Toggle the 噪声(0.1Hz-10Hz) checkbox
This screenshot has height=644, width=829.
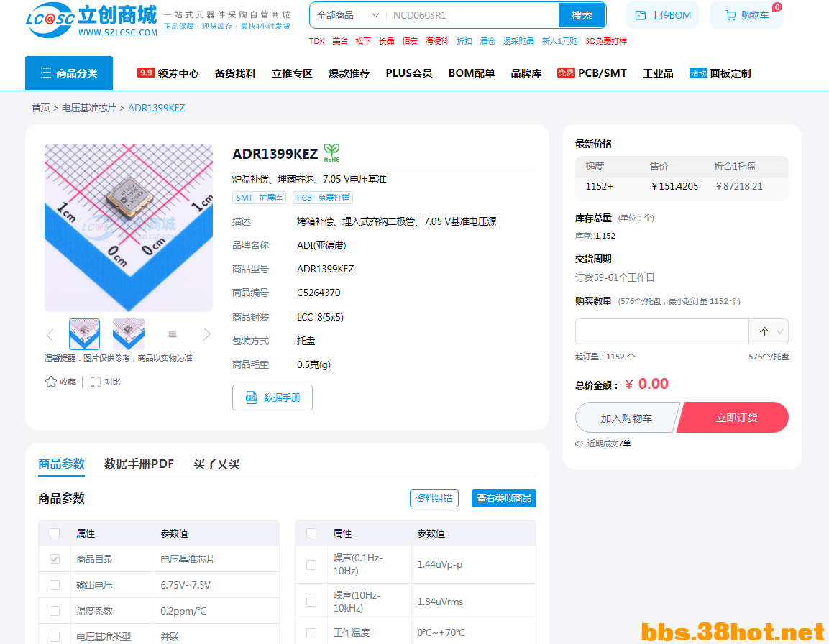pyautogui.click(x=311, y=565)
